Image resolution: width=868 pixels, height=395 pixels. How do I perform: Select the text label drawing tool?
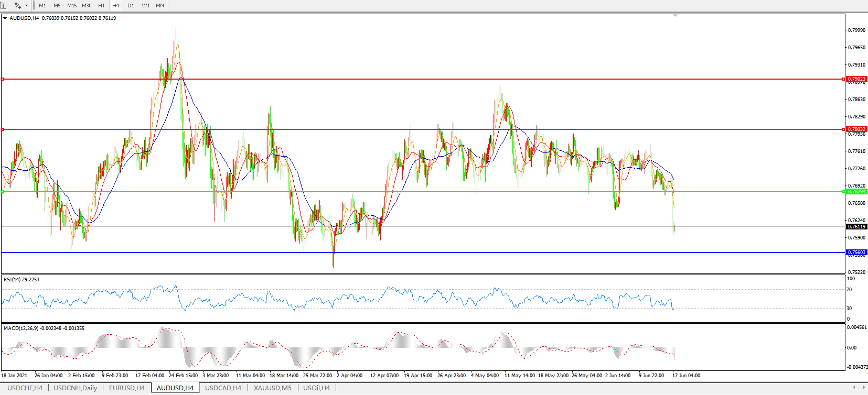[x=3, y=5]
